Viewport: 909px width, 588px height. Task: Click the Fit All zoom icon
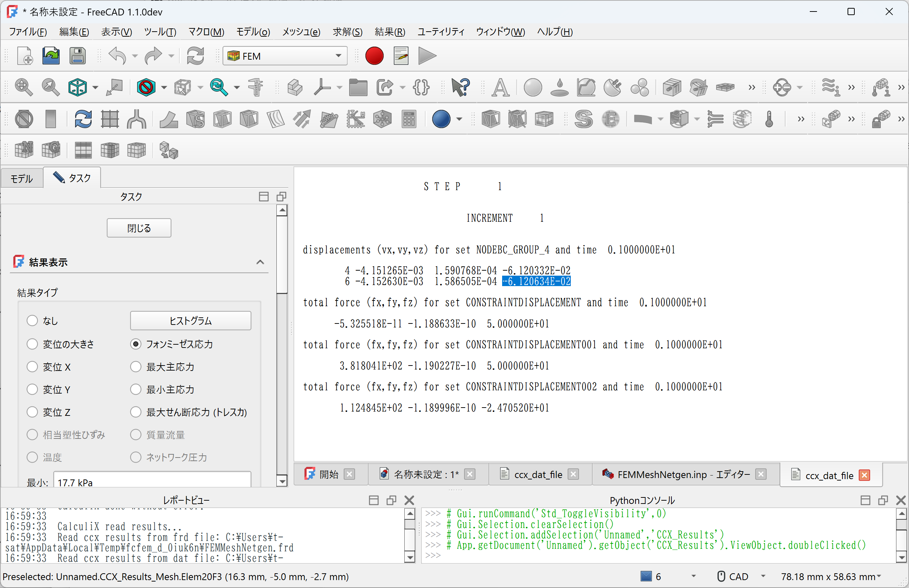coord(23,87)
